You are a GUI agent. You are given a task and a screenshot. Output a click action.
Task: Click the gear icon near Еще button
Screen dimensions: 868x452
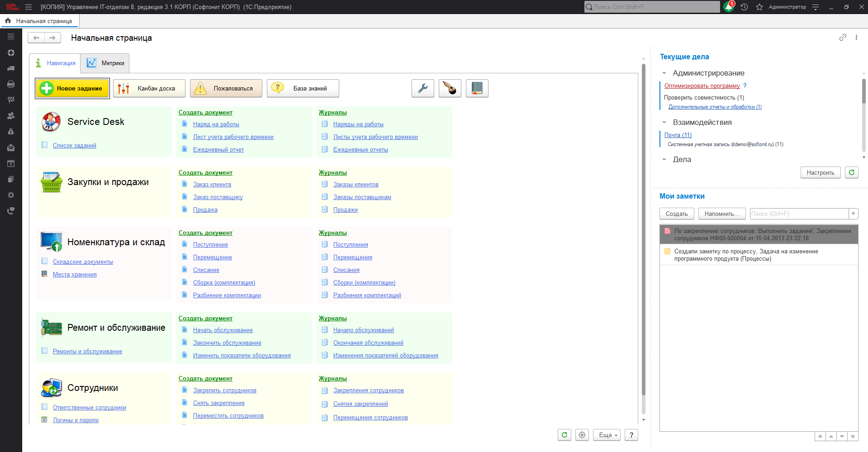582,435
